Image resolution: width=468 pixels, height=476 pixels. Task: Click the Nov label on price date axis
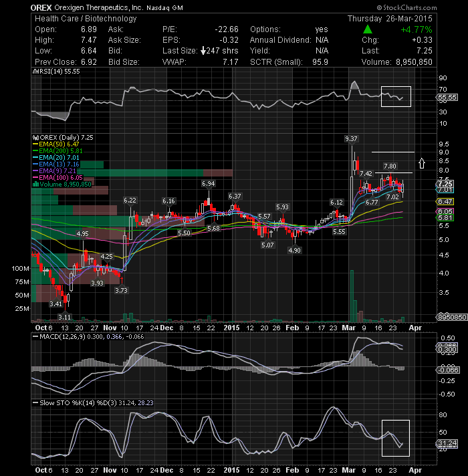tap(110, 328)
